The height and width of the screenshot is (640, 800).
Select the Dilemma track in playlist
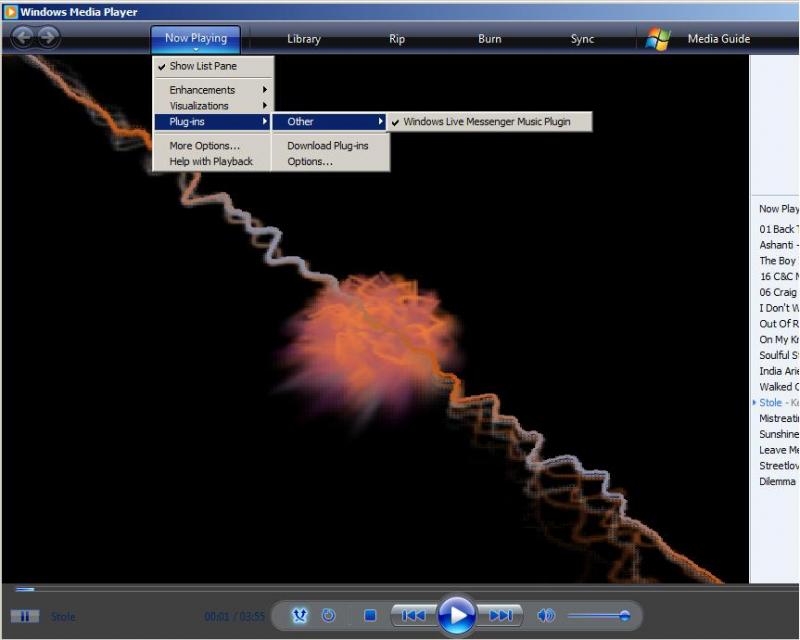(779, 482)
